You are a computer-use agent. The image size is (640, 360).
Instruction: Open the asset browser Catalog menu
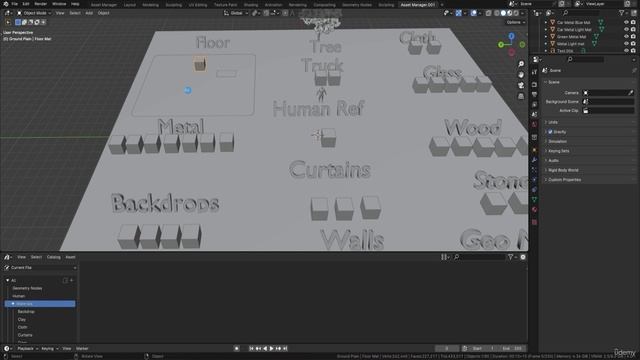pos(53,257)
